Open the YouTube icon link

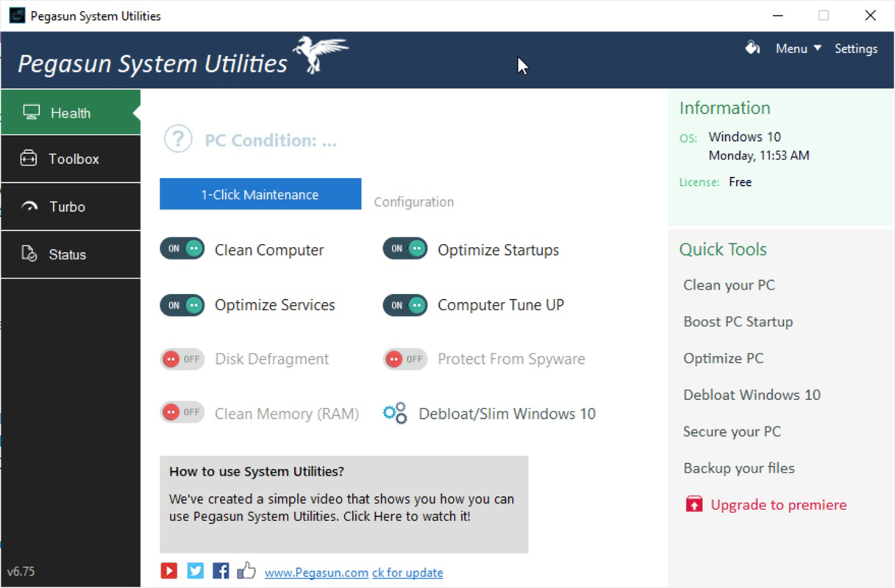click(169, 570)
